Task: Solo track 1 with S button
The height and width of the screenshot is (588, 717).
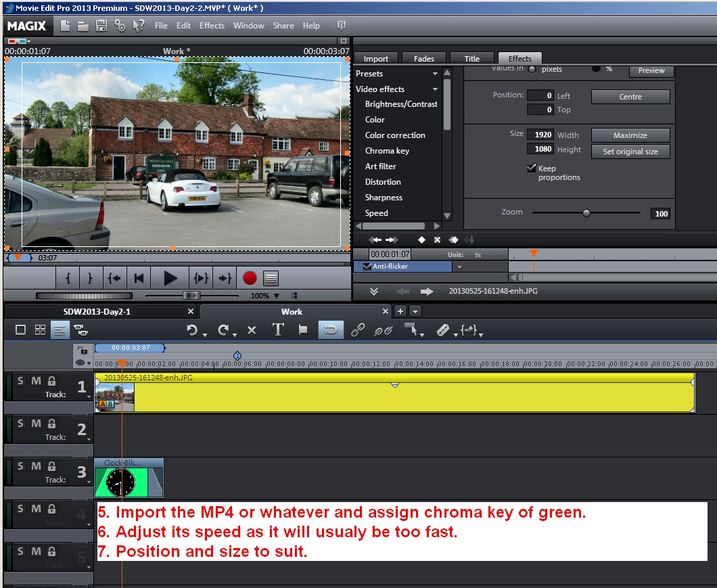Action: (20, 381)
